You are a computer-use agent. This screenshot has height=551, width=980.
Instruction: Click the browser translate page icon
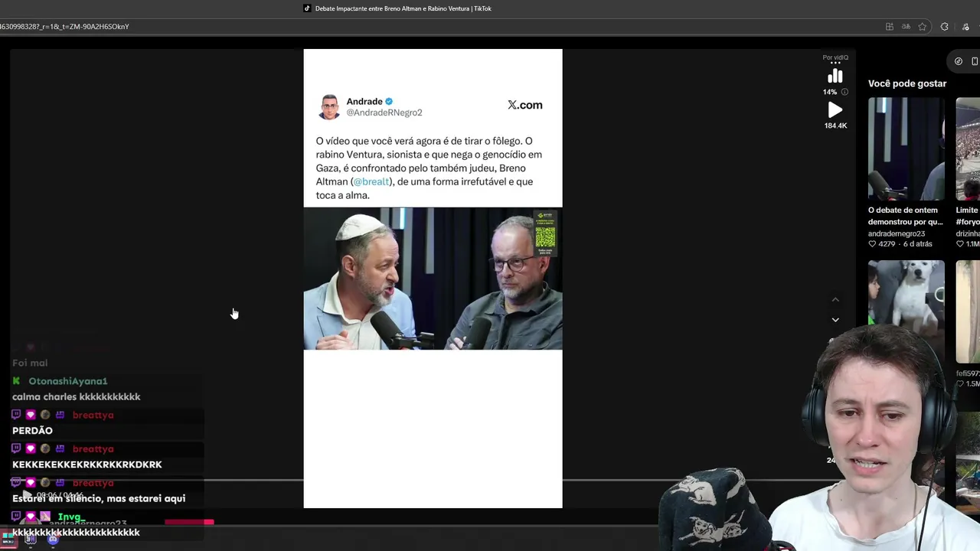click(906, 27)
